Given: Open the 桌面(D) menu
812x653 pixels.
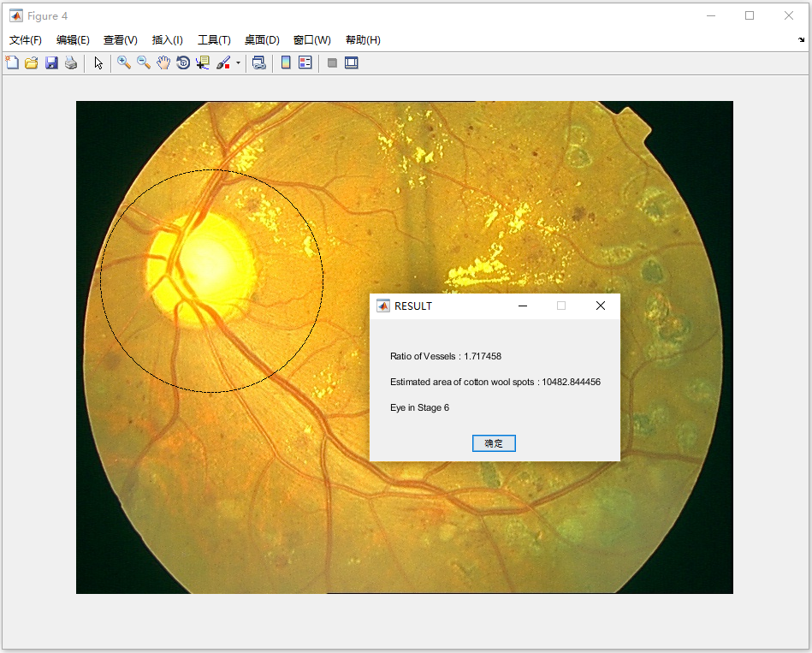Looking at the screenshot, I should point(262,40).
